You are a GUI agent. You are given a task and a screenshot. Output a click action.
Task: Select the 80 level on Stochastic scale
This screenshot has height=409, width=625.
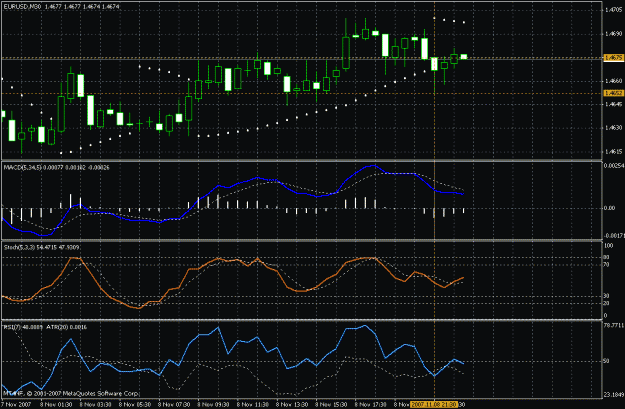[607, 258]
